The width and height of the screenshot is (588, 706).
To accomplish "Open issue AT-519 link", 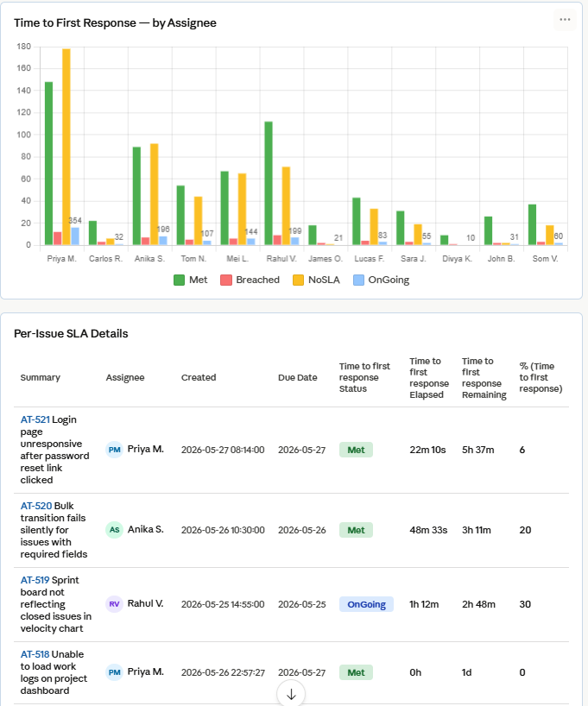I will click(x=35, y=580).
